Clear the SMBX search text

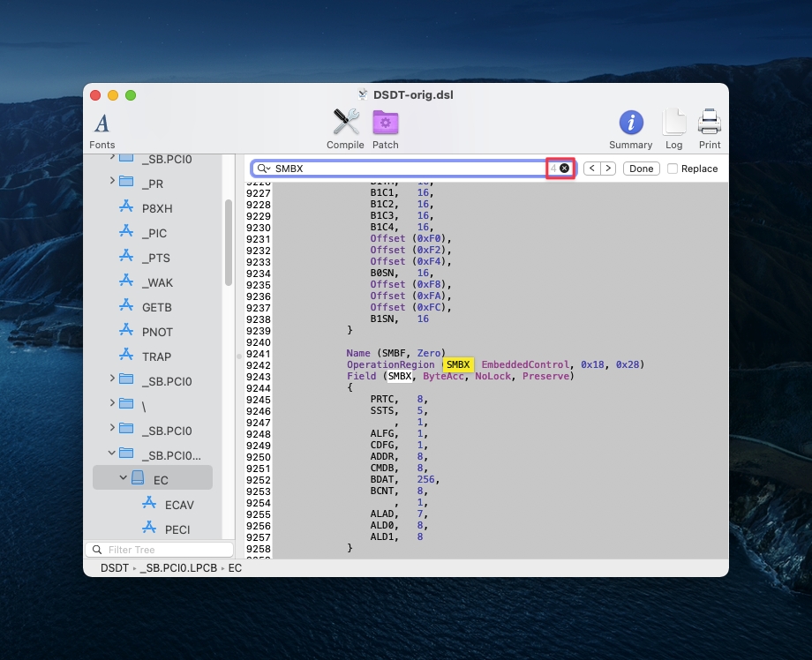coord(565,169)
